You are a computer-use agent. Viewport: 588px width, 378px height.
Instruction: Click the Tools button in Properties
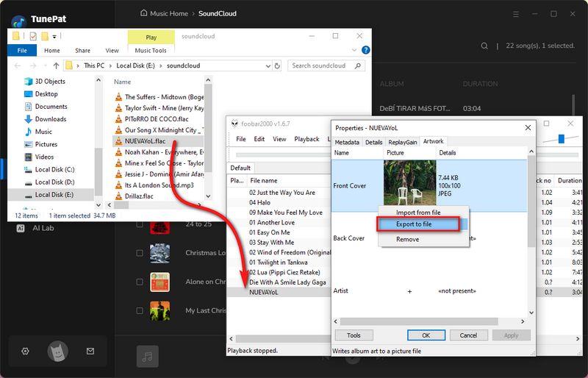coord(354,335)
